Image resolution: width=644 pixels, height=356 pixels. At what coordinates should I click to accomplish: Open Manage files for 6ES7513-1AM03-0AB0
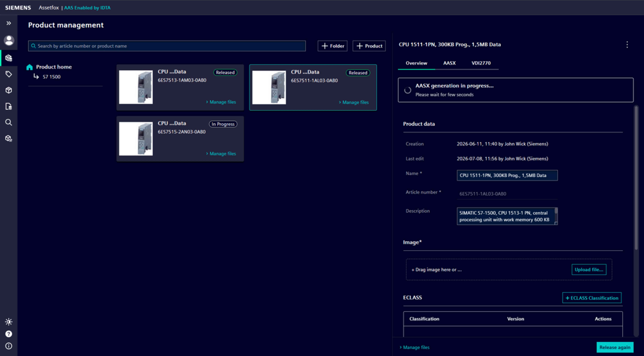coord(221,102)
